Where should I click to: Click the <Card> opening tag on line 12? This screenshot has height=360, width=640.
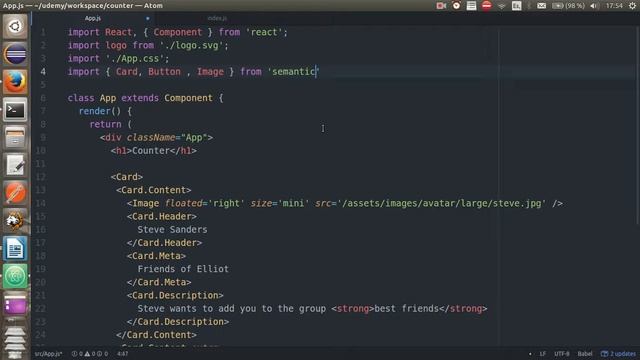pyautogui.click(x=127, y=177)
